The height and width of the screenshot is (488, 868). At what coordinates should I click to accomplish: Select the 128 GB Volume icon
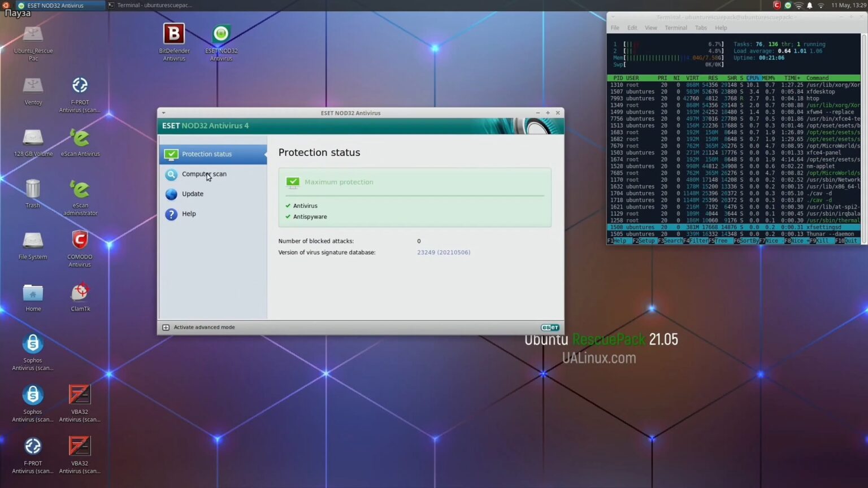coord(33,137)
